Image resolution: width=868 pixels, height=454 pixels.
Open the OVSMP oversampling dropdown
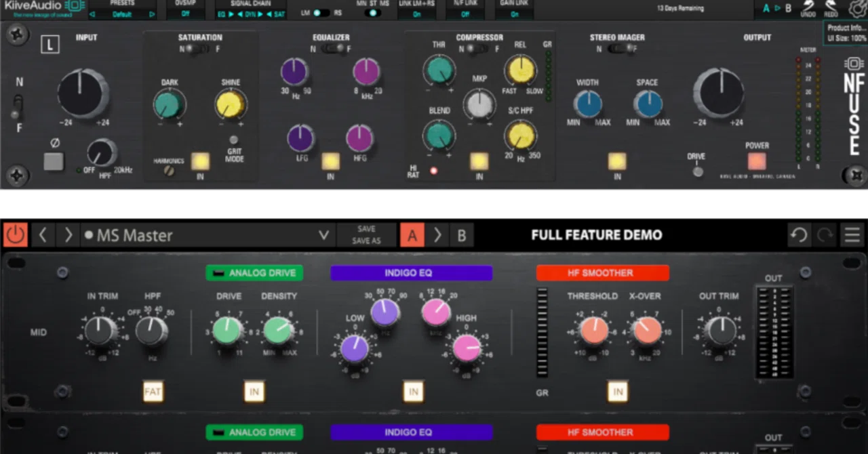tap(185, 14)
